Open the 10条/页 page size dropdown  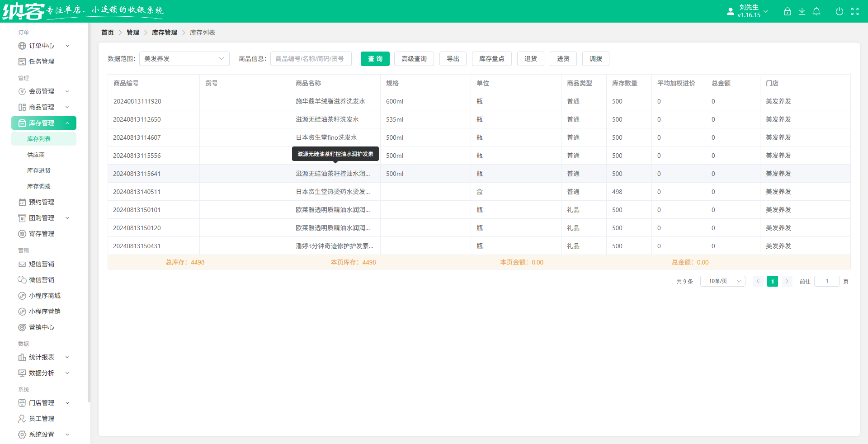(x=722, y=281)
